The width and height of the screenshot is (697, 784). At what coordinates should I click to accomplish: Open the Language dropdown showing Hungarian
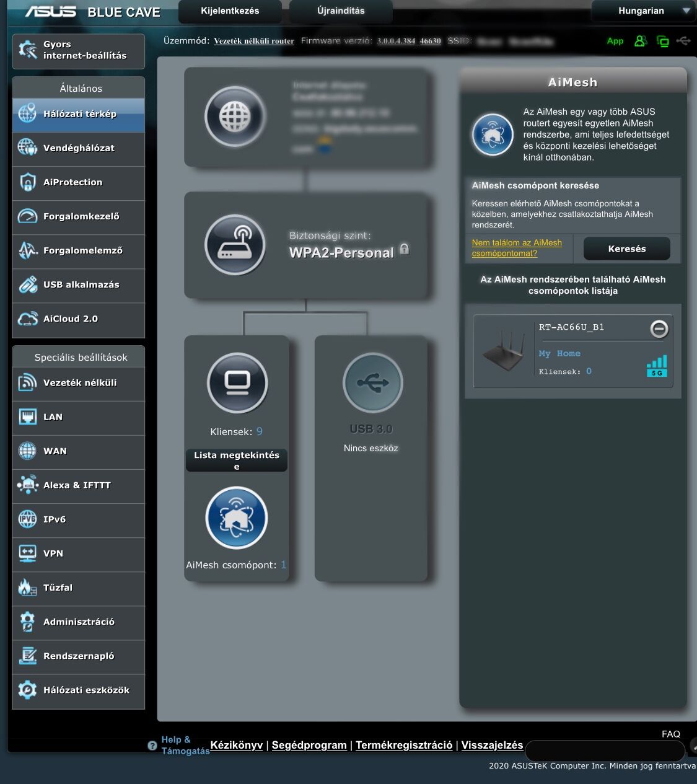pos(643,11)
